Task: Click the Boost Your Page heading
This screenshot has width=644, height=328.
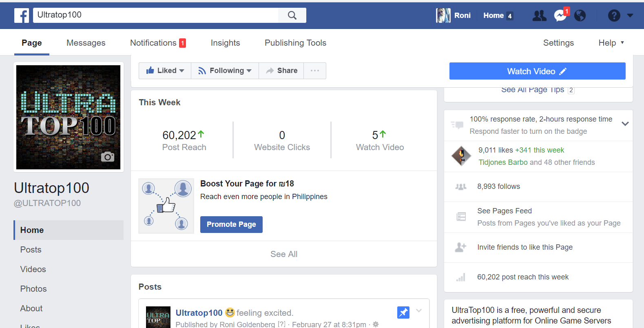Action: pyautogui.click(x=247, y=184)
